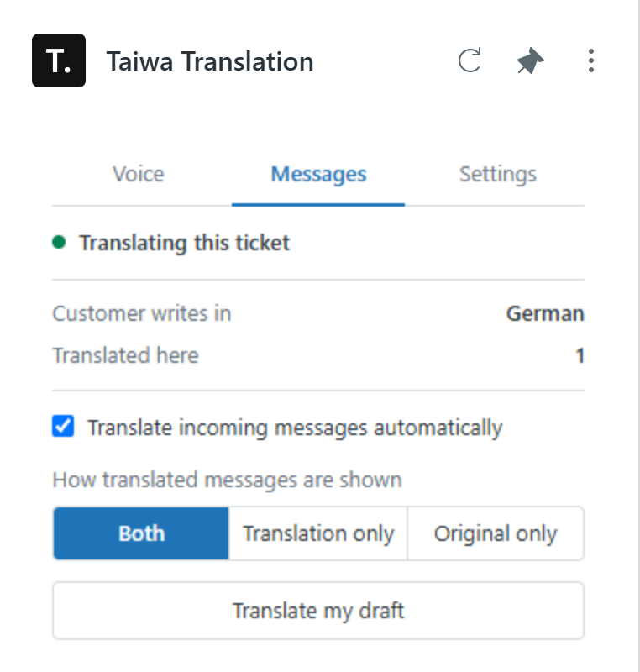The image size is (640, 672).
Task: Refresh the Taiwa Translation app
Action: pos(470,60)
